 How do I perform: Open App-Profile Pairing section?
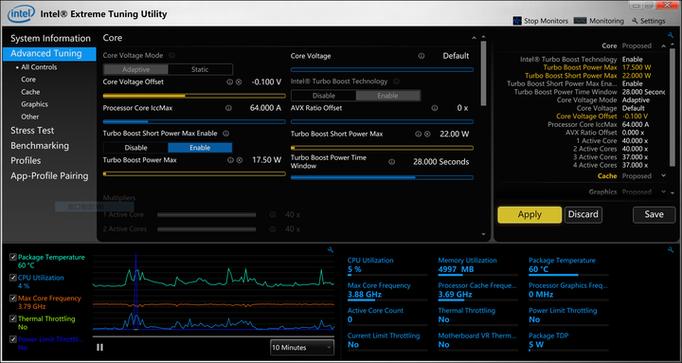[49, 176]
